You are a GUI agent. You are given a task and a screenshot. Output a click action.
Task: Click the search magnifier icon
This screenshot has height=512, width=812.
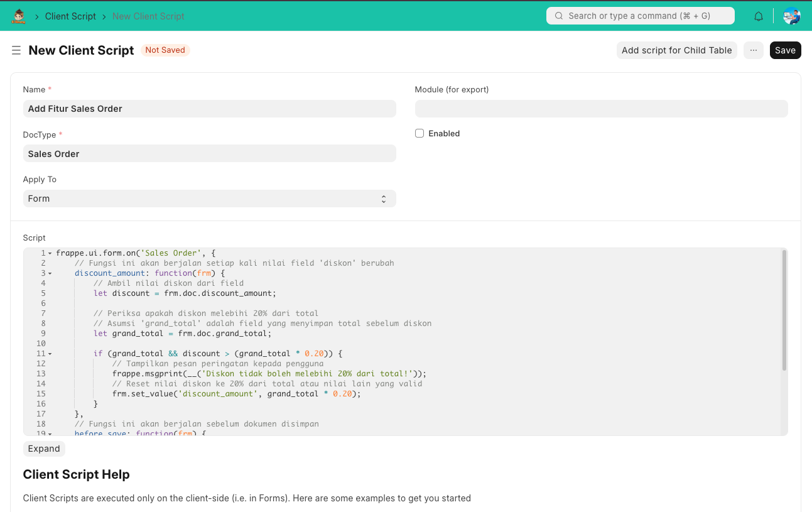point(558,15)
